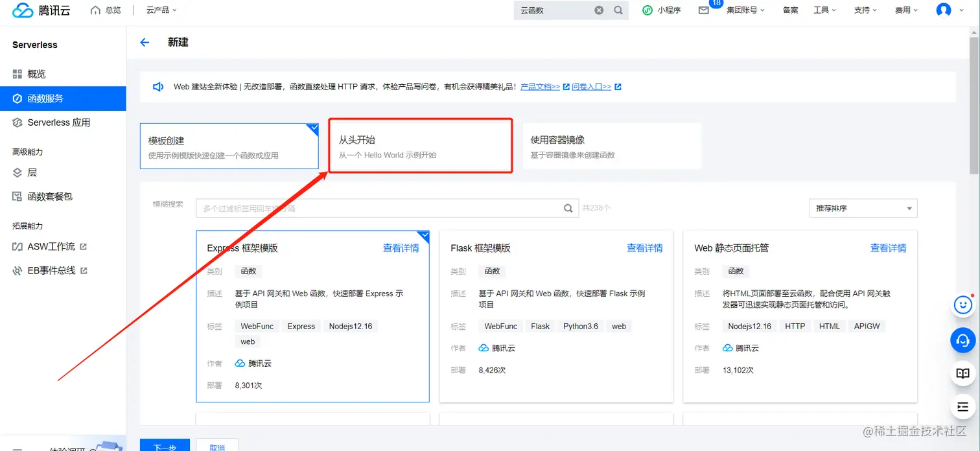Expand the 工具 menu

click(825, 10)
